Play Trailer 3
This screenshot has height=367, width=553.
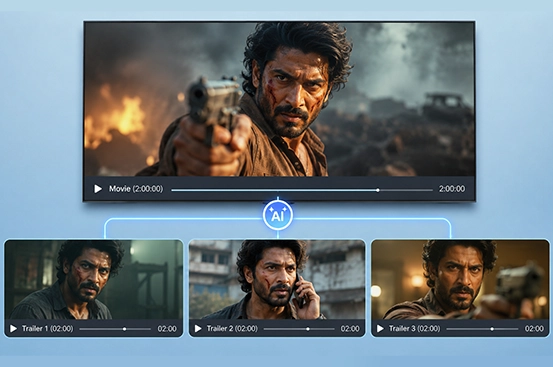pos(380,329)
